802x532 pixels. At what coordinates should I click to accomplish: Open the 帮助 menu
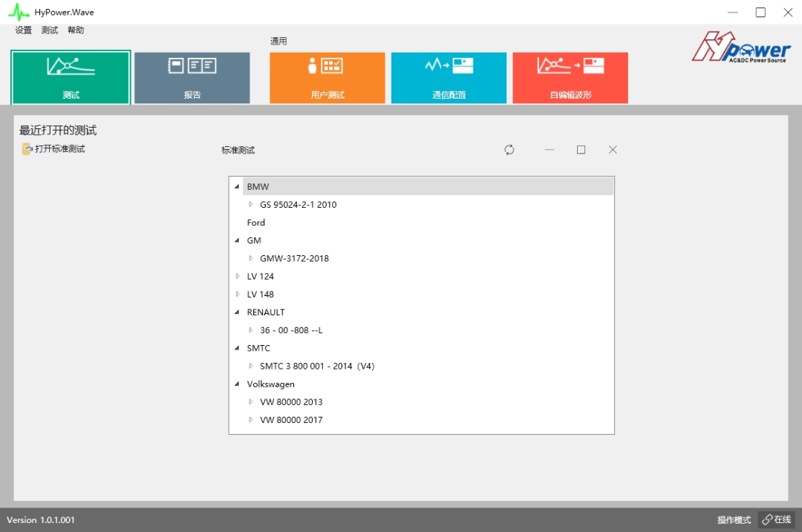coord(76,30)
